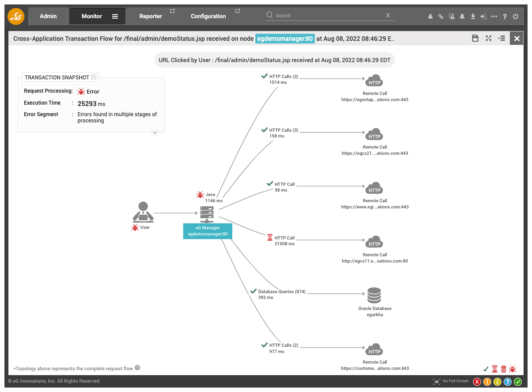Screen dimensions: 532x392
Task: Click HTTP Calls (3) 1514 ms label
Action: [284, 79]
